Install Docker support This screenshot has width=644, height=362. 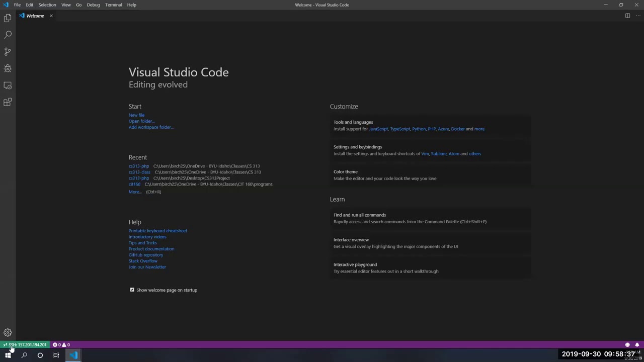pyautogui.click(x=458, y=129)
